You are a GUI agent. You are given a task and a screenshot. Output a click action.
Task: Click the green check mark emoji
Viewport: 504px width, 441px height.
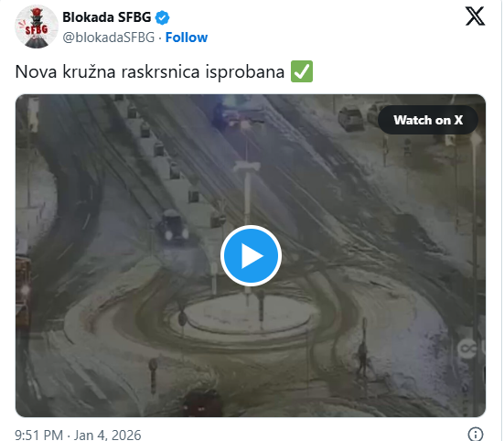tap(302, 71)
